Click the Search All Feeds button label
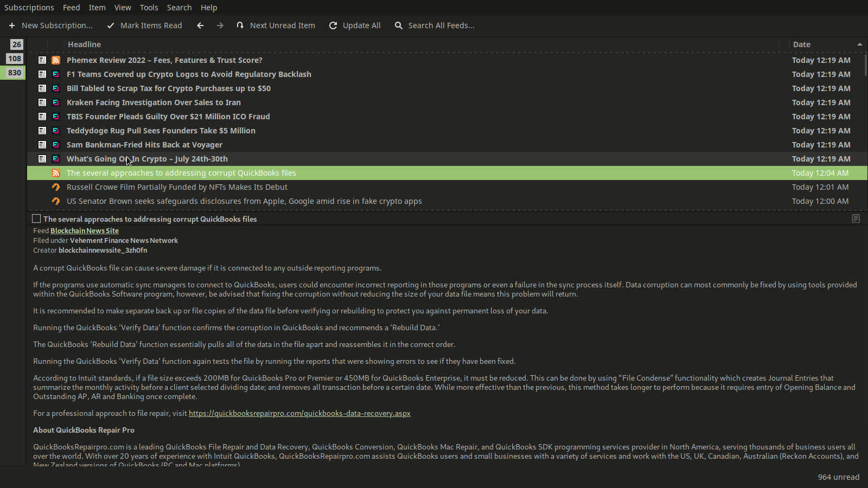The width and height of the screenshot is (868, 488). [x=441, y=25]
